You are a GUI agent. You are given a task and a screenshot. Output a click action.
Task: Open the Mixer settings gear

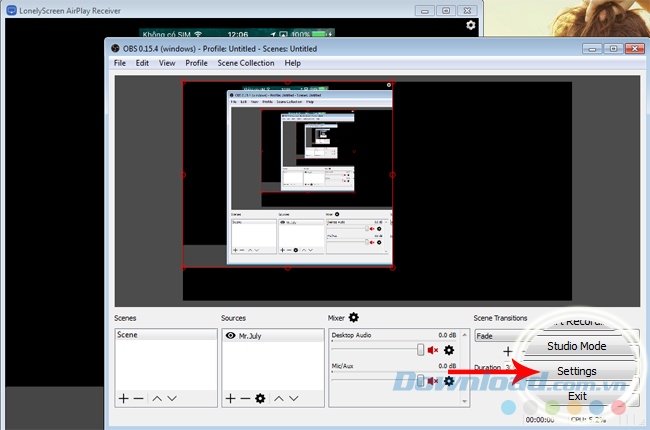pyautogui.click(x=354, y=318)
